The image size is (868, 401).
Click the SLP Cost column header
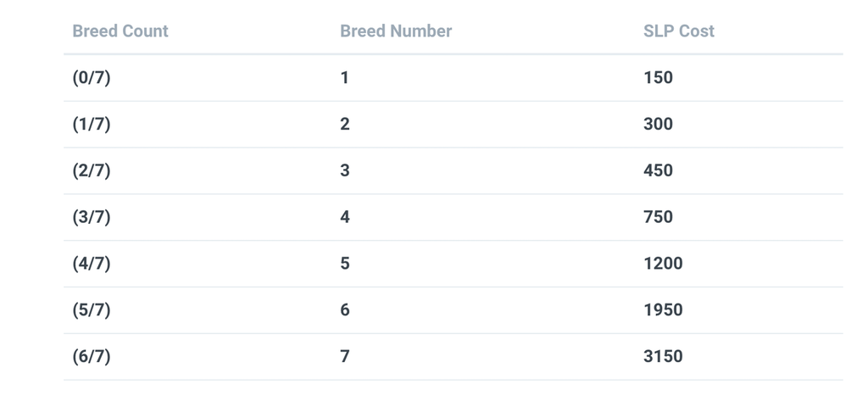point(679,31)
